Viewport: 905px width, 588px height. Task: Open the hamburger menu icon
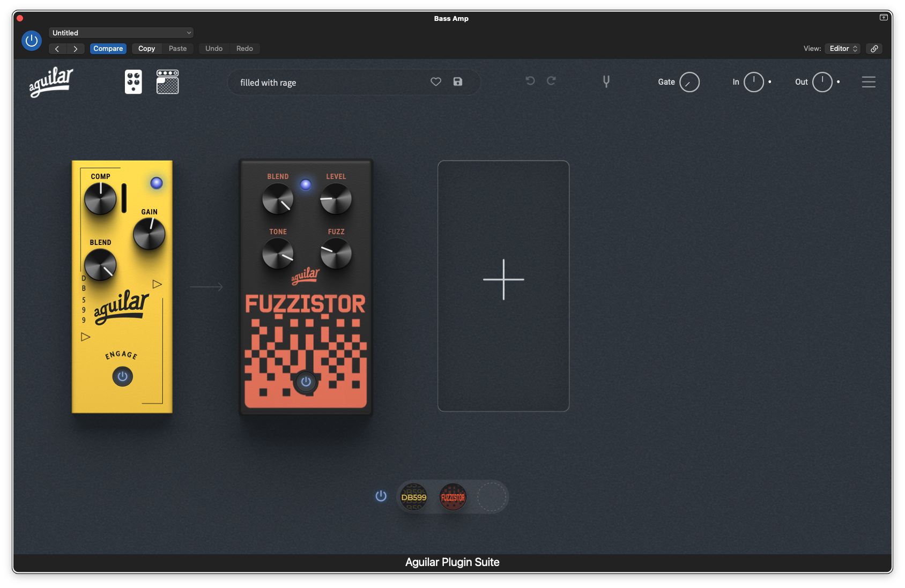[x=869, y=82]
